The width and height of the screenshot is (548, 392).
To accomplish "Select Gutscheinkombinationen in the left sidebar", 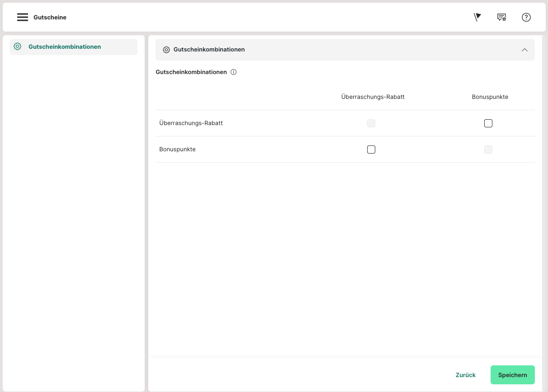I will click(x=65, y=47).
